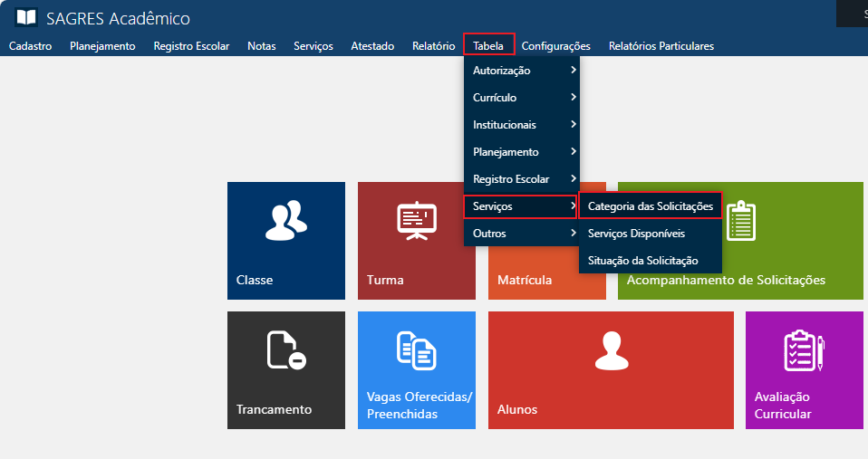Expand the Autorização submenu
This screenshot has height=459, width=868.
tap(520, 71)
